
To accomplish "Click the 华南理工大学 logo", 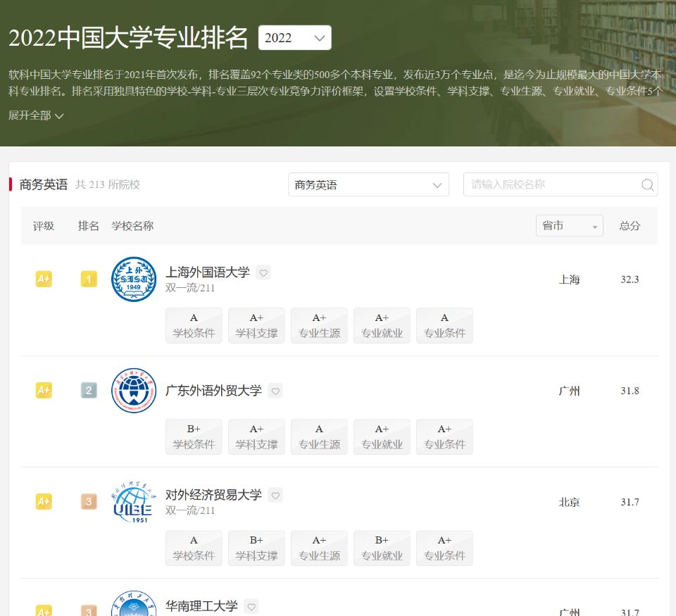I will 134,603.
